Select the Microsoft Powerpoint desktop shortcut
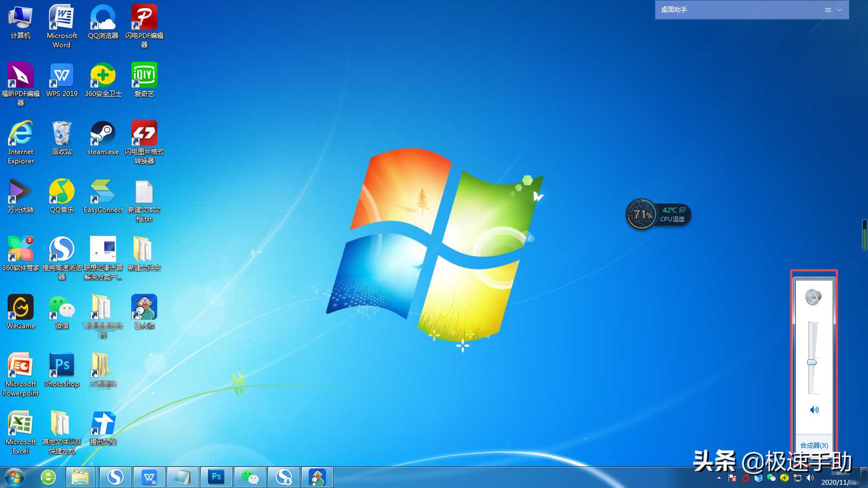 21,374
